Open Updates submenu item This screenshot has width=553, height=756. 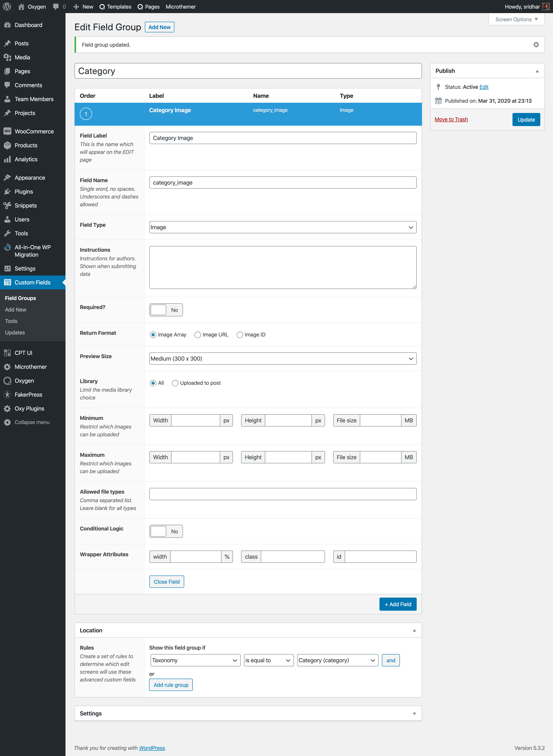pos(15,333)
